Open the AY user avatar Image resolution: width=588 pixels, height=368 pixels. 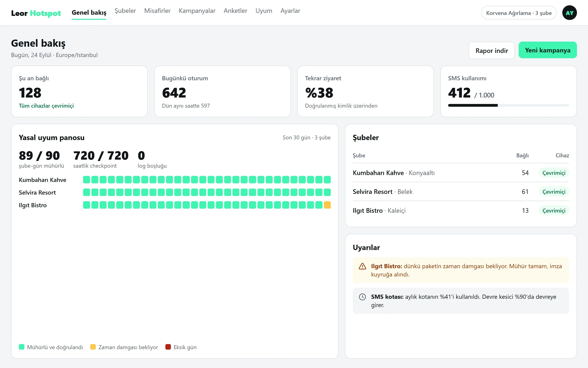click(x=569, y=13)
